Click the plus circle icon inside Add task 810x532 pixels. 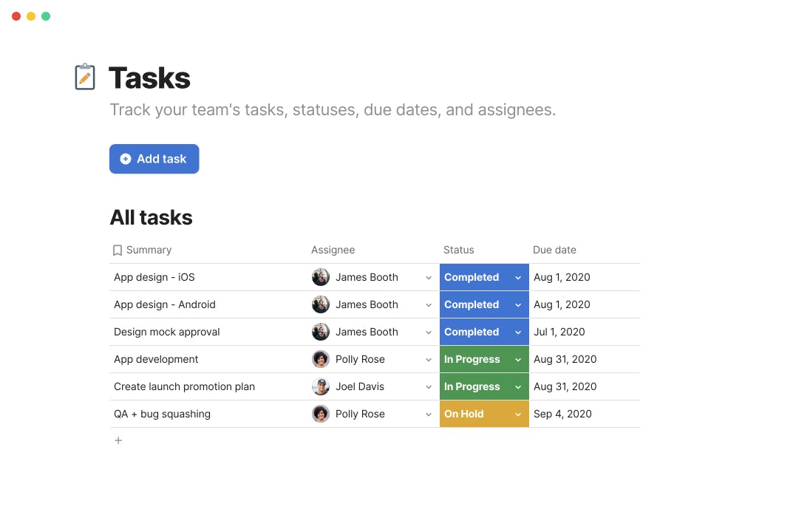[125, 159]
